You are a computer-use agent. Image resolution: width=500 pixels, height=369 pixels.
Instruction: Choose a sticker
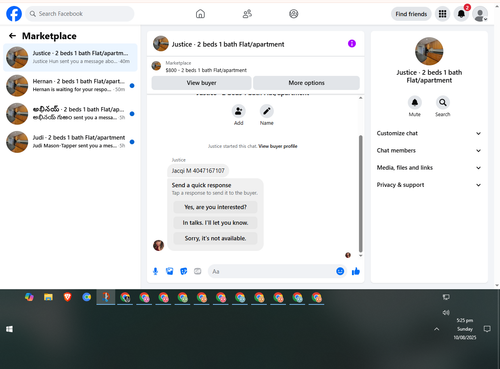[x=184, y=271]
